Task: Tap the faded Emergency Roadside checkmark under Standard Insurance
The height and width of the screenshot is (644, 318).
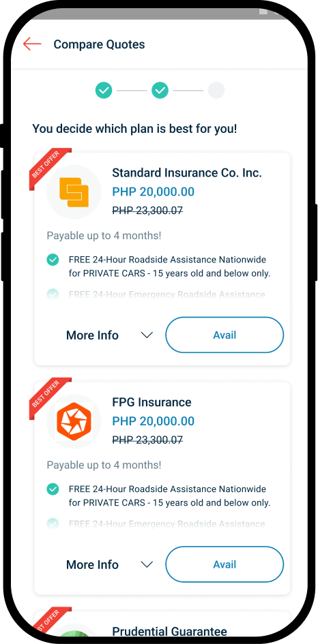Action: [53, 294]
